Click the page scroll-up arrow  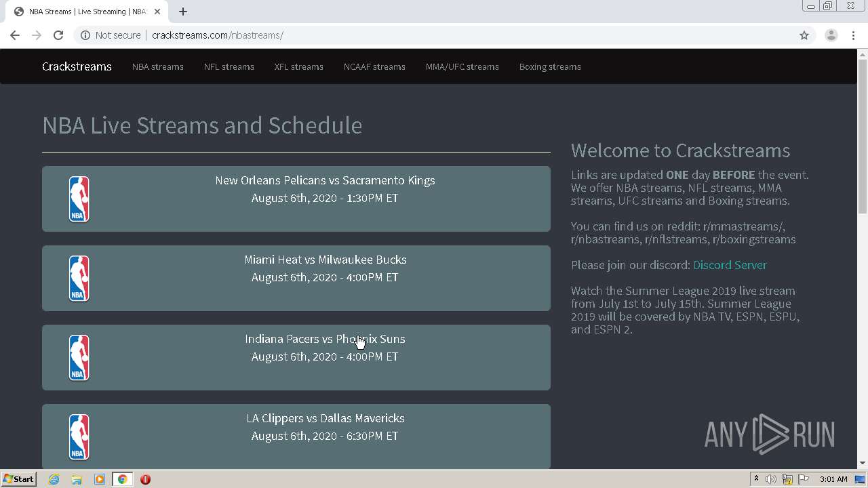tap(863, 54)
